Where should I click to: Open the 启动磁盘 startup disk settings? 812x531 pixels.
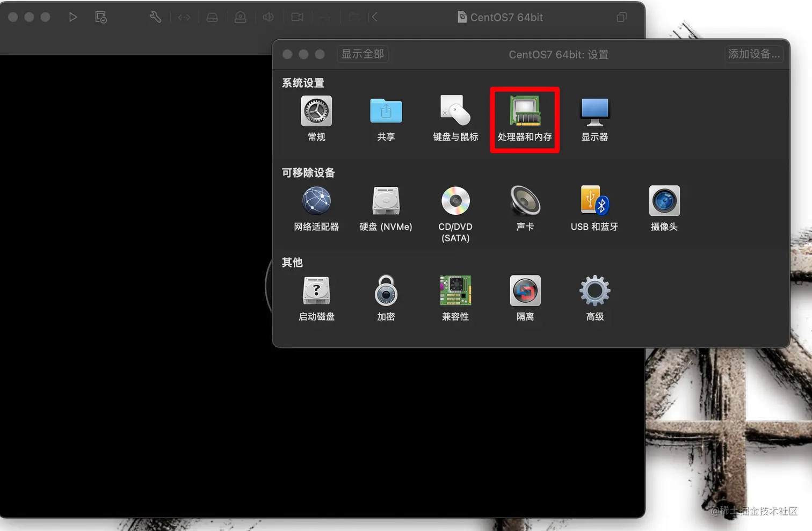[316, 299]
